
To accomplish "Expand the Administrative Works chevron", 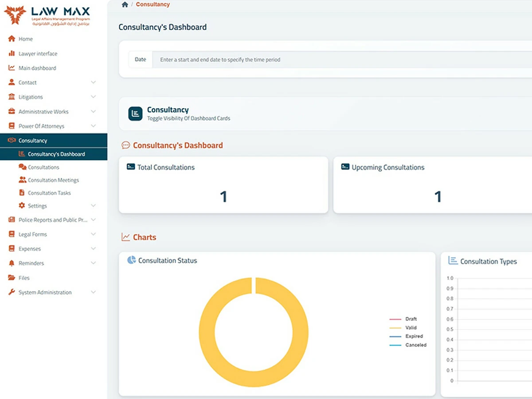I will (x=93, y=111).
